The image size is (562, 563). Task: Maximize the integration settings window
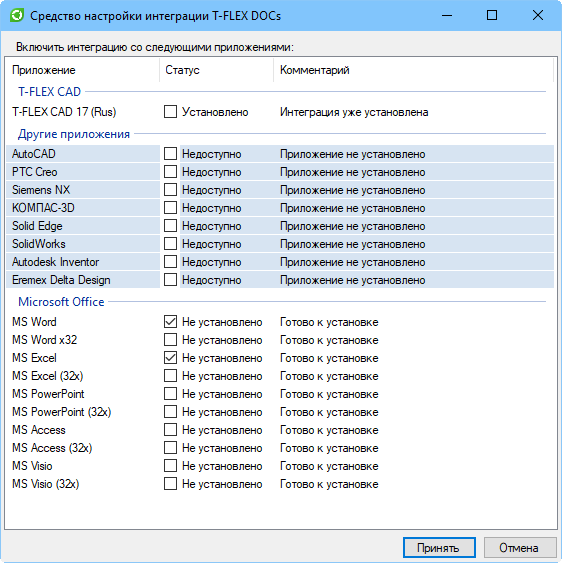[x=492, y=15]
